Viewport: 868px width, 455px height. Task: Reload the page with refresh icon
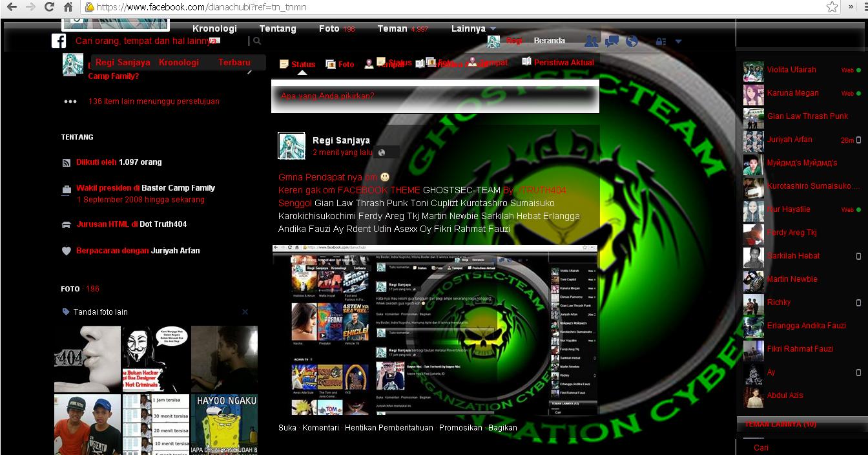pos(49,7)
